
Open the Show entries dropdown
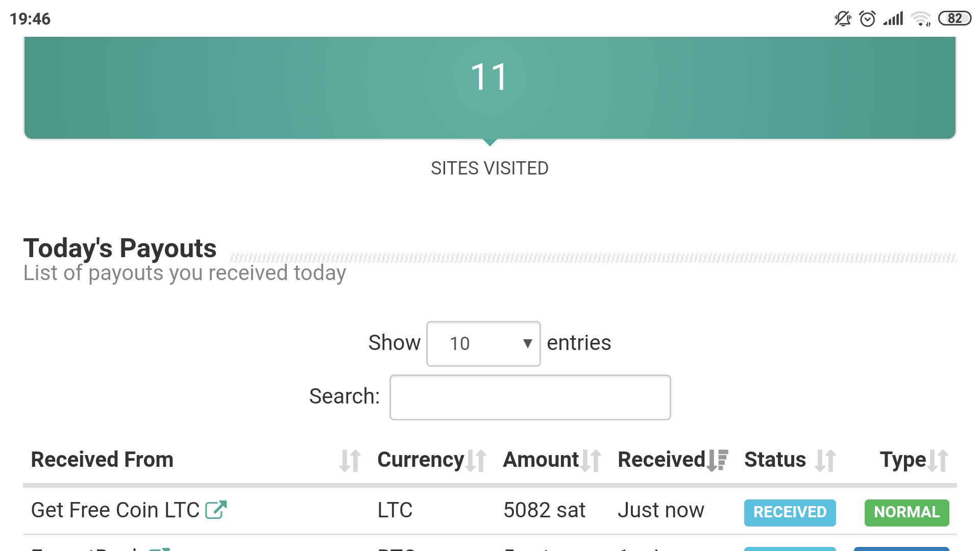(x=483, y=343)
